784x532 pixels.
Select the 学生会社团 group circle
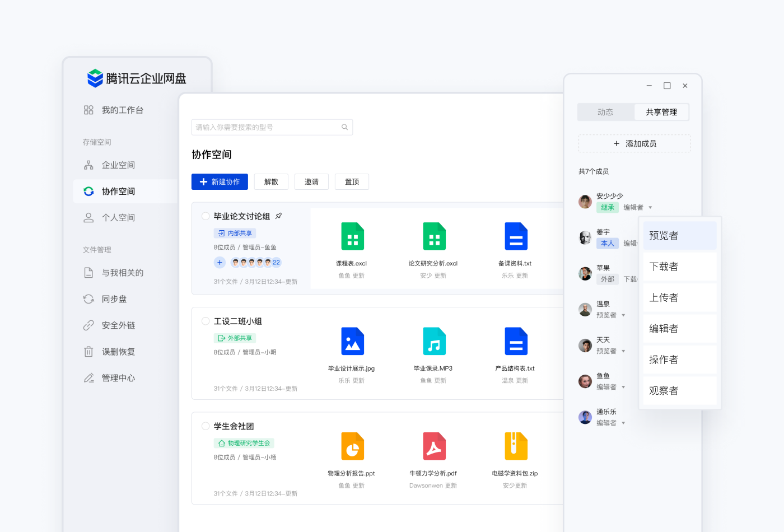tap(205, 426)
